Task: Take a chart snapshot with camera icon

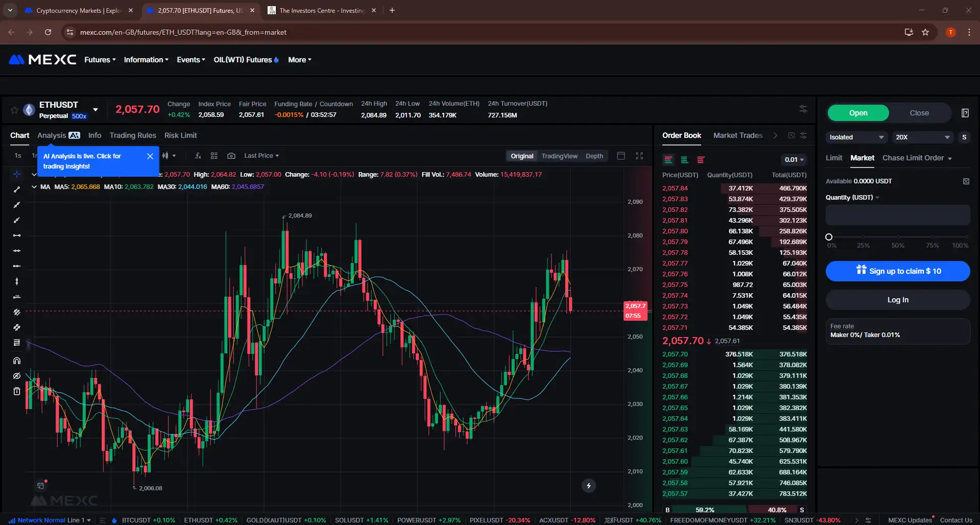Action: tap(231, 156)
